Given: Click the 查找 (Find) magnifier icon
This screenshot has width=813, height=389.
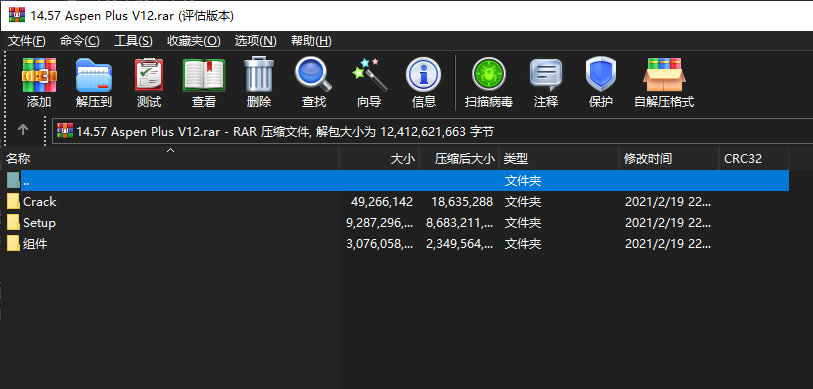Looking at the screenshot, I should 314,74.
